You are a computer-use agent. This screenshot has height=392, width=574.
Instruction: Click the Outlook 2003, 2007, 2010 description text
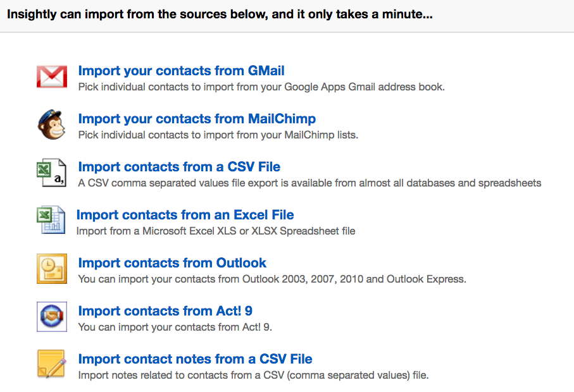271,279
